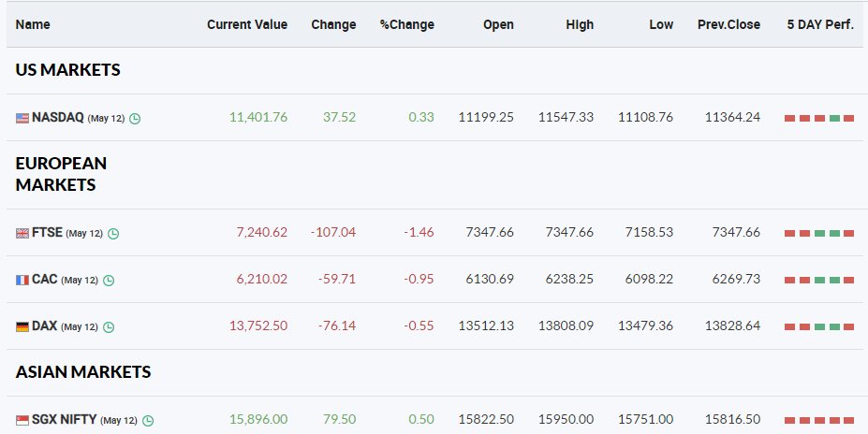Screen dimensions: 868x434
Task: Select the EUROPEAN MARKETS section heading
Action: coord(61,174)
